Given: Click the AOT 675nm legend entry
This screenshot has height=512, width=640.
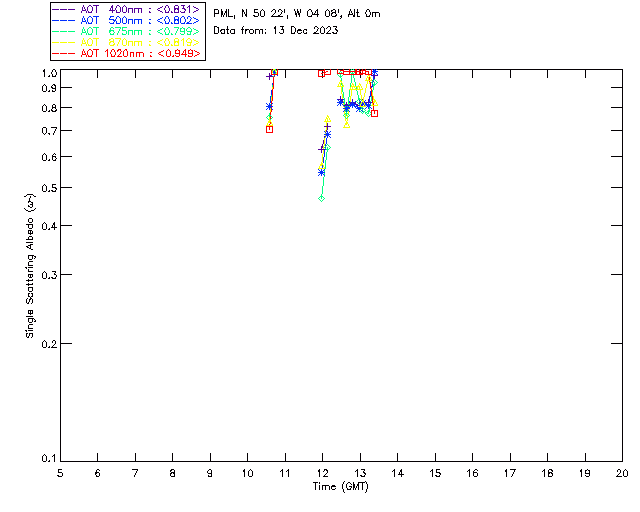Looking at the screenshot, I should pyautogui.click(x=128, y=31).
